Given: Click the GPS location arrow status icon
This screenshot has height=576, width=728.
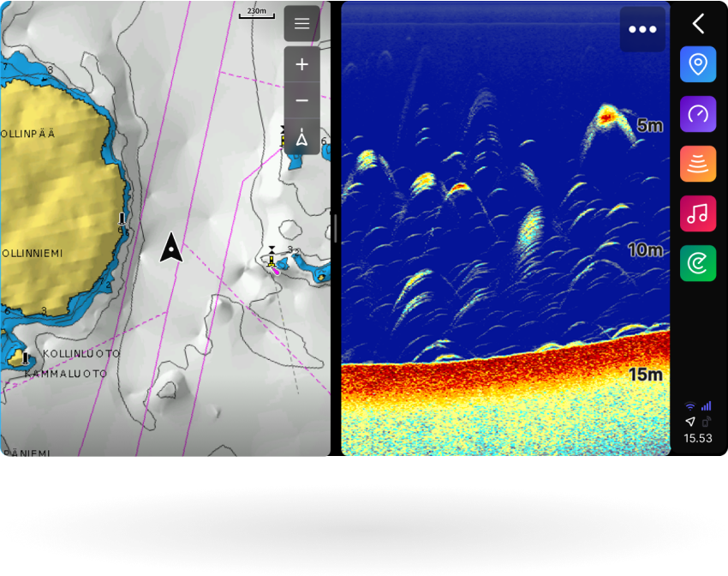Looking at the screenshot, I should (x=690, y=422).
